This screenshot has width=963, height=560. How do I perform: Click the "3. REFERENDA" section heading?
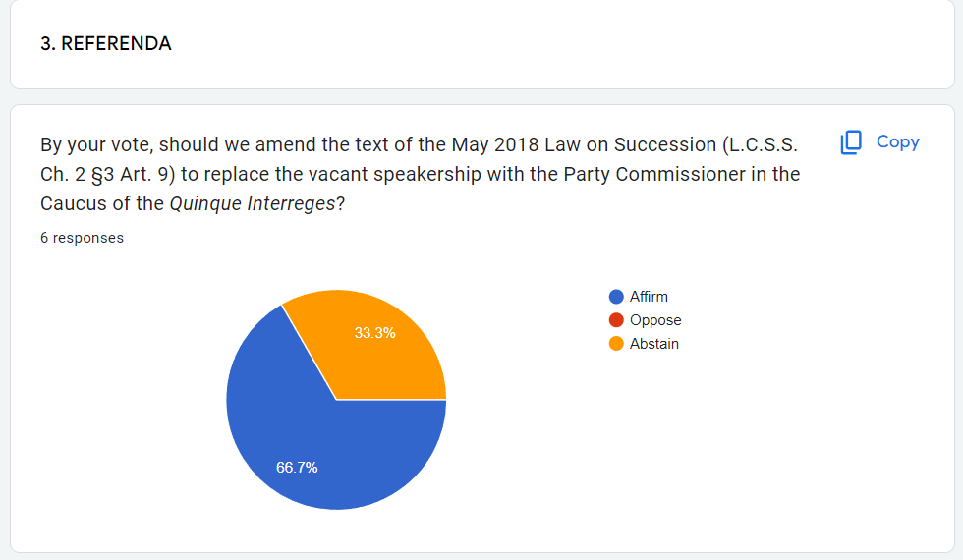pyautogui.click(x=106, y=44)
